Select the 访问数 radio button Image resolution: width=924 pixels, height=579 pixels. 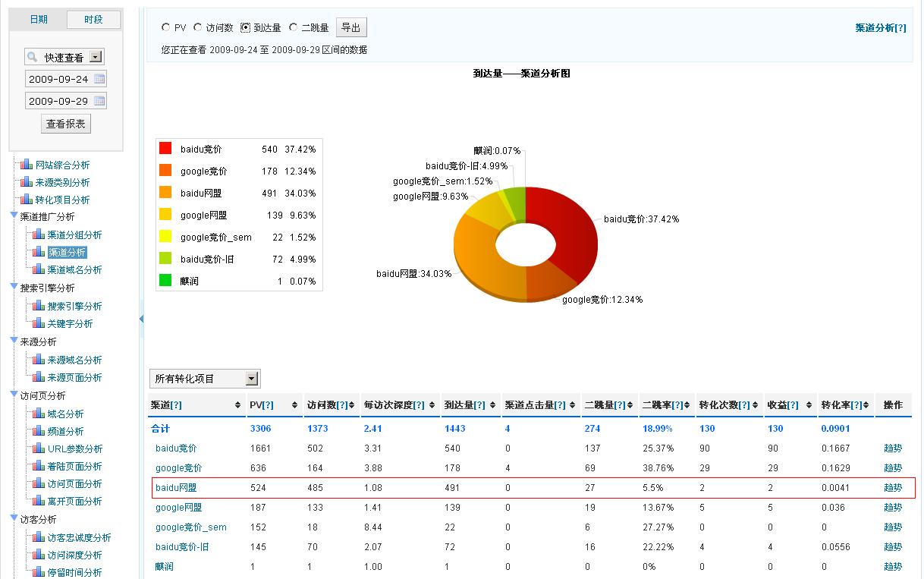click(198, 28)
